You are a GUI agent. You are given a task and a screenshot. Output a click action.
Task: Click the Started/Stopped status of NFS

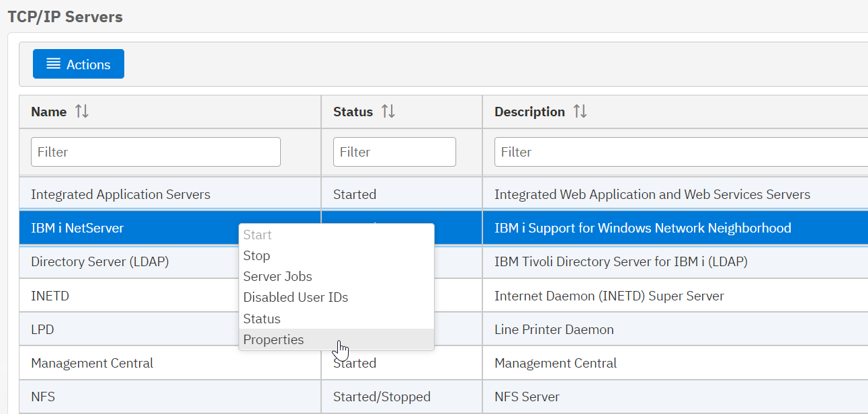tap(382, 397)
